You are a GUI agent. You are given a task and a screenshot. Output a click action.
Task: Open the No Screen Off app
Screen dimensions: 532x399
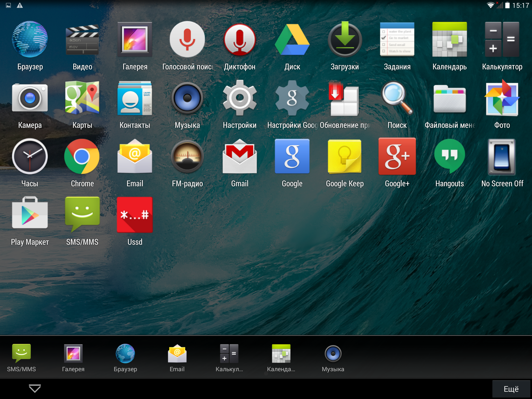tap(502, 163)
